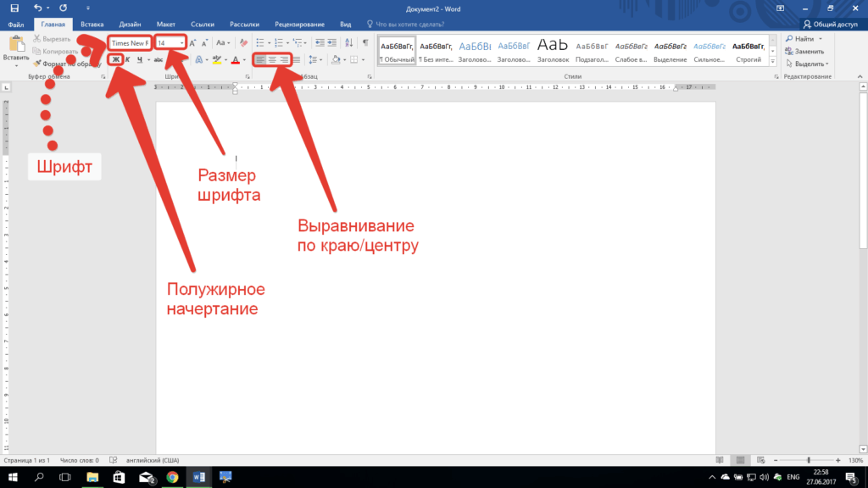Switch to the Вставка ribbon tab

[x=92, y=24]
